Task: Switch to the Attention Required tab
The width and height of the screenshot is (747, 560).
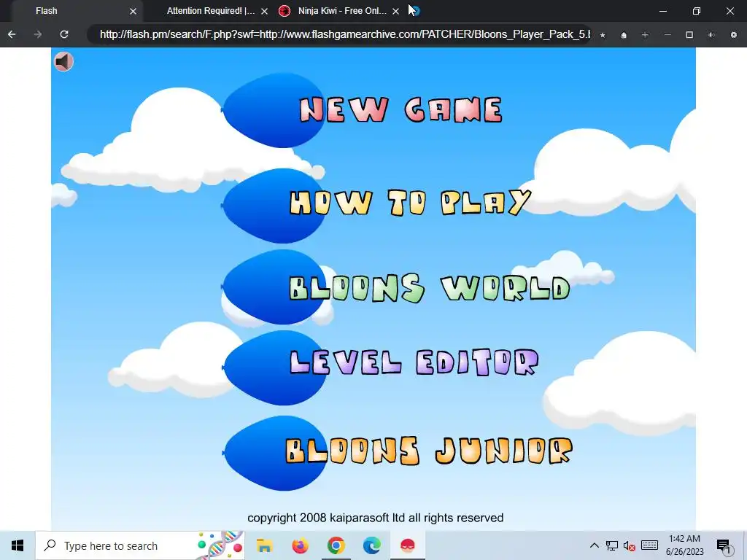Action: click(x=211, y=11)
